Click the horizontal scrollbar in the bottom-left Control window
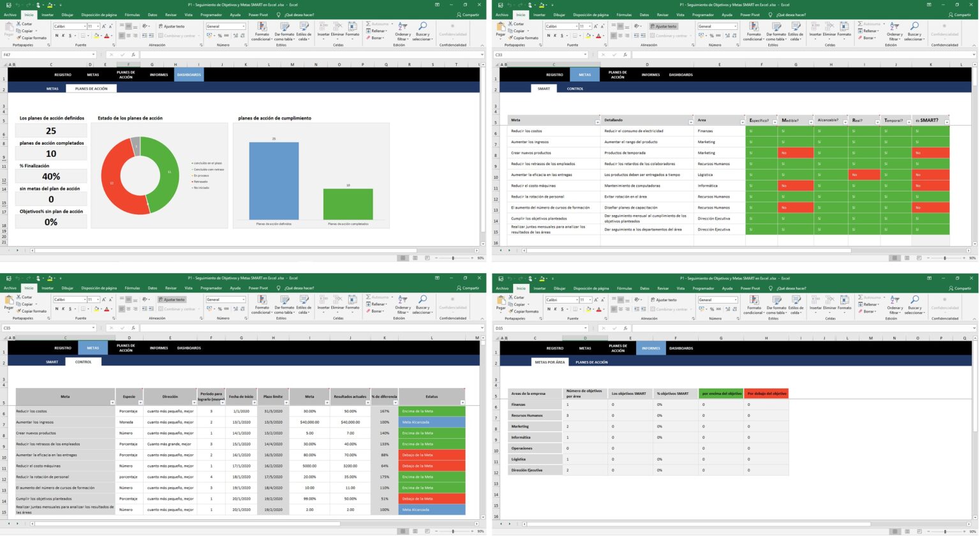980x541 pixels. pyautogui.click(x=186, y=524)
